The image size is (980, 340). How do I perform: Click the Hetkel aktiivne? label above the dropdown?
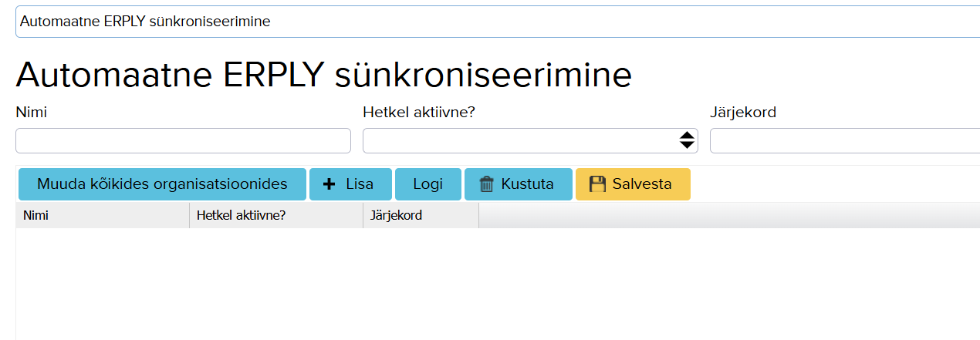point(418,113)
